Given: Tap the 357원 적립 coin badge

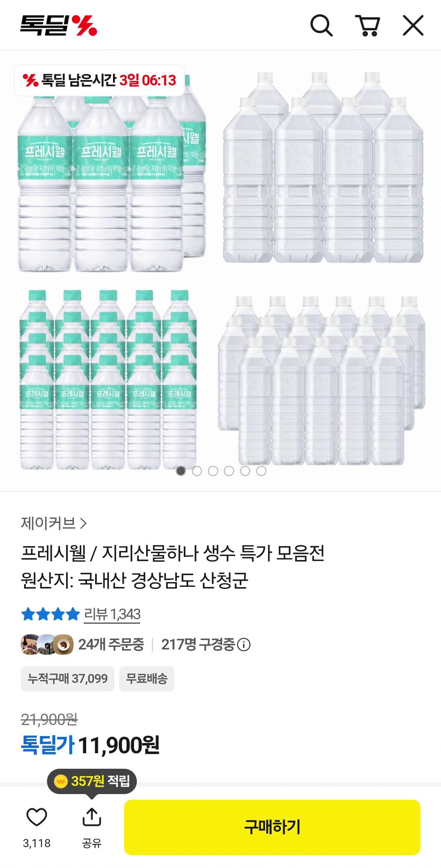Looking at the screenshot, I should [92, 781].
